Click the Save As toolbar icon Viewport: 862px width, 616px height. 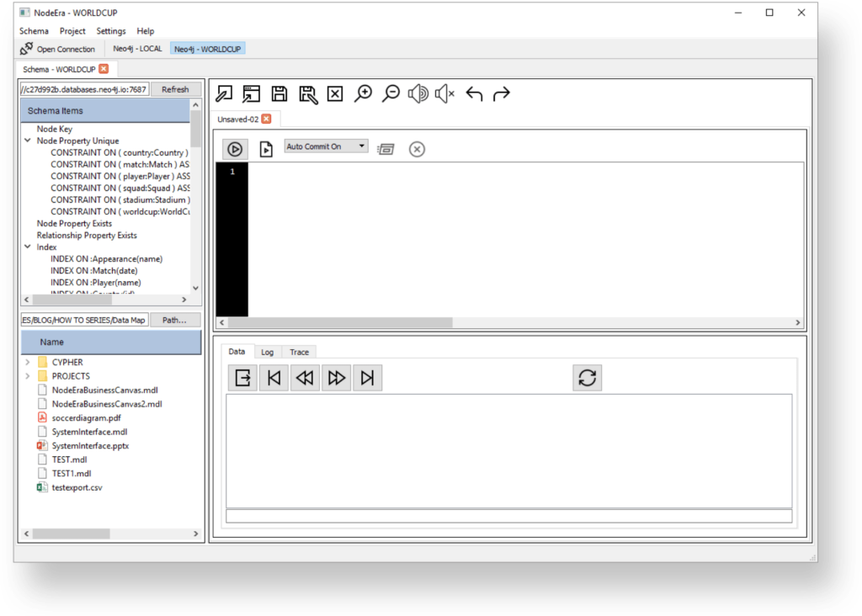(x=308, y=94)
